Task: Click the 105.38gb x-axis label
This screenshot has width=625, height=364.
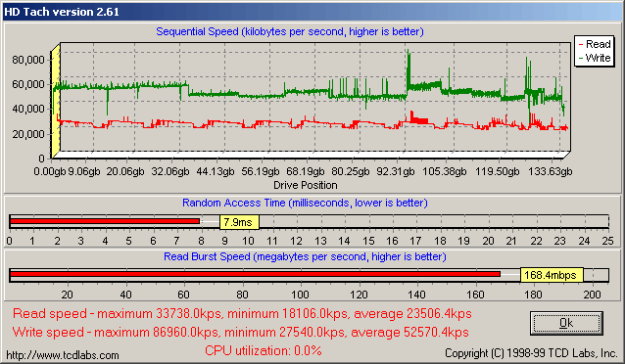Action: pyautogui.click(x=445, y=171)
